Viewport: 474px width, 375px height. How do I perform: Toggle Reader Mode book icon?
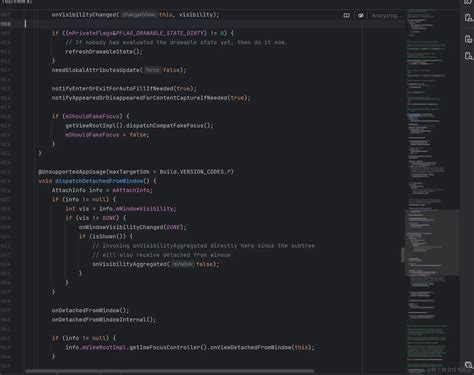(347, 15)
